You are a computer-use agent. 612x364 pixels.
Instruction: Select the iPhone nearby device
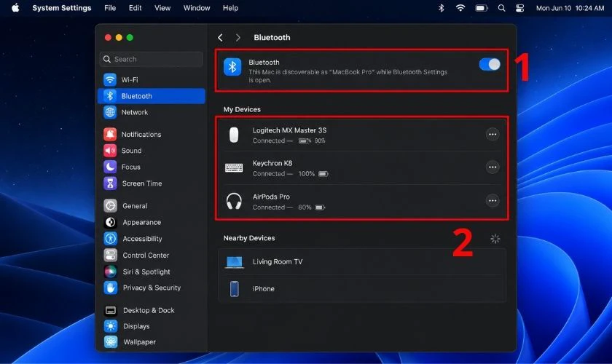362,289
